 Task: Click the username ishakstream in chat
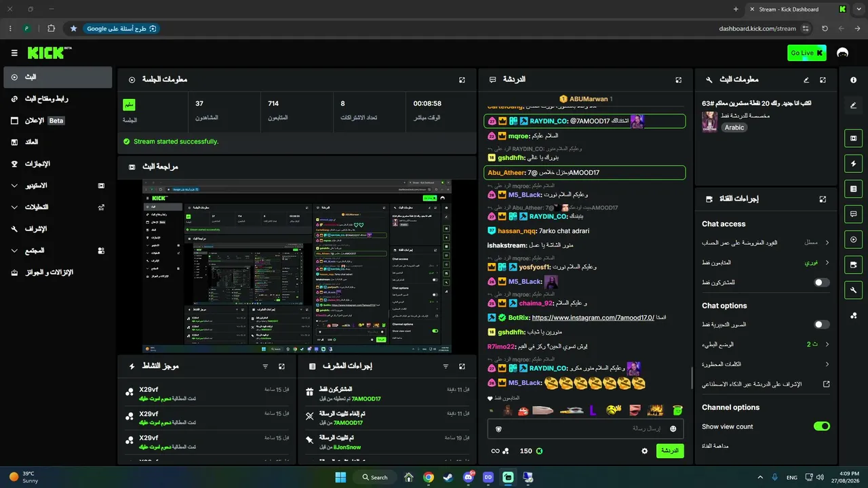pyautogui.click(x=507, y=245)
